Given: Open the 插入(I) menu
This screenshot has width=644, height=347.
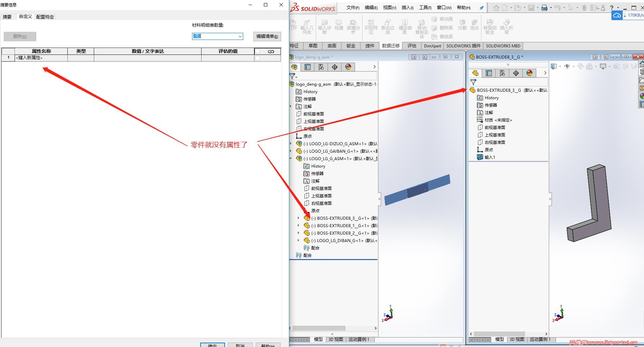Looking at the screenshot, I should 408,8.
